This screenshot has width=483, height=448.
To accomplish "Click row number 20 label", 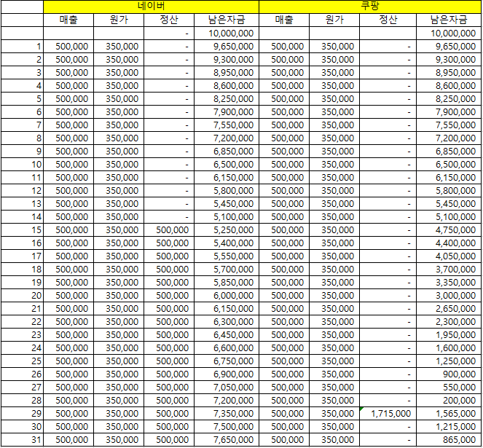I will pyautogui.click(x=22, y=296).
